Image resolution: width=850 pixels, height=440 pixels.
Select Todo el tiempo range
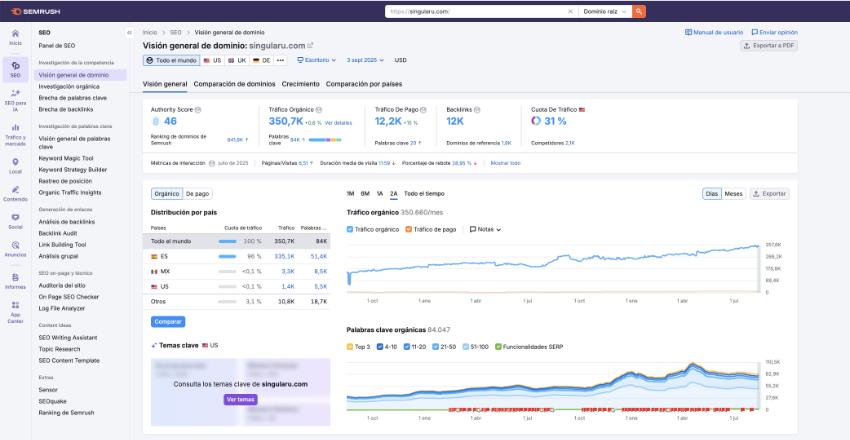pyautogui.click(x=424, y=193)
